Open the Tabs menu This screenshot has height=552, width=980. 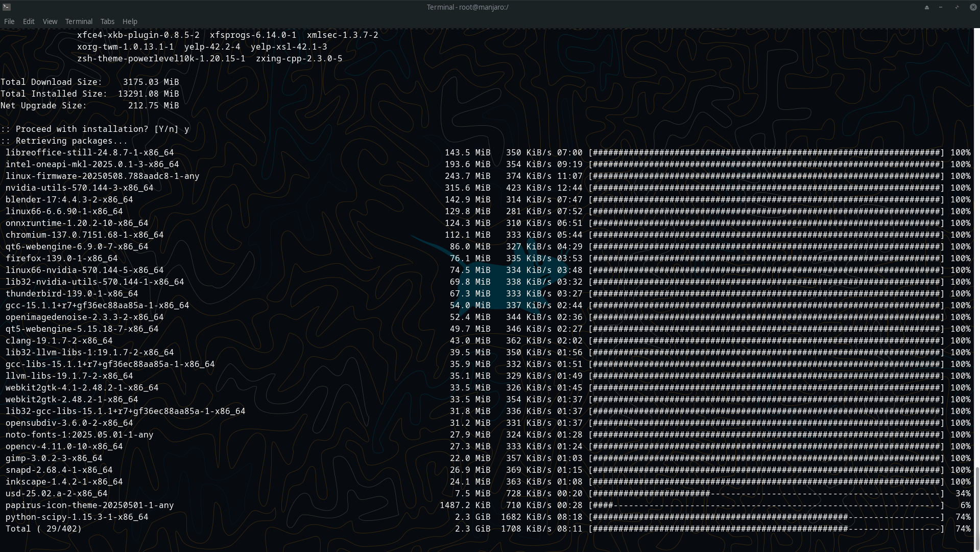click(107, 21)
